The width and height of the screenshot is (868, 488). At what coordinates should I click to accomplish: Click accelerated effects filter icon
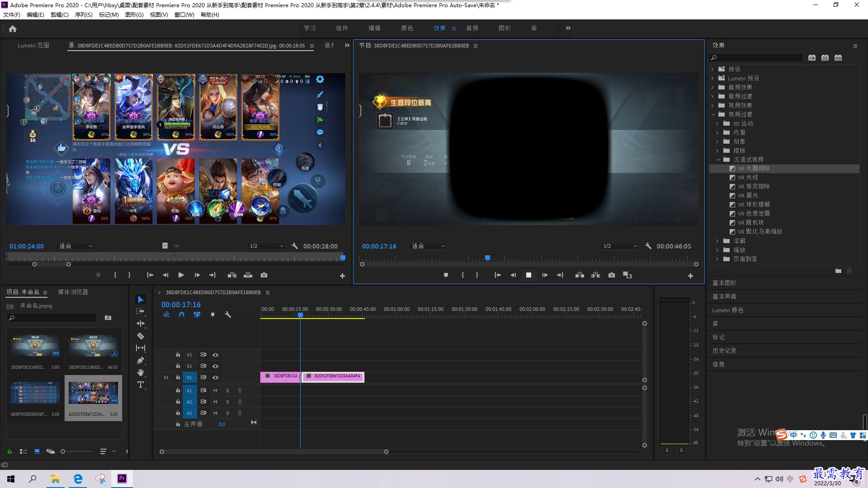(812, 57)
